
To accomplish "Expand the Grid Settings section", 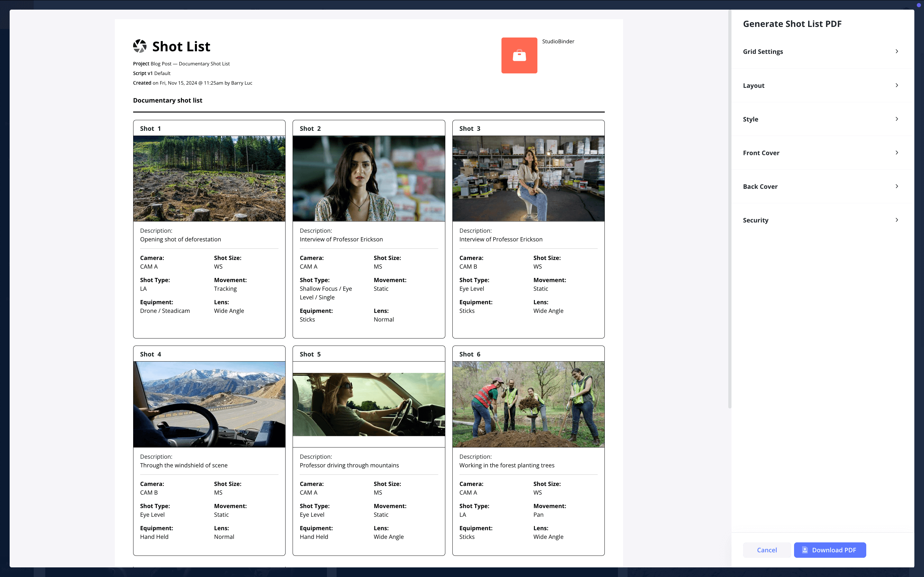I will point(821,51).
